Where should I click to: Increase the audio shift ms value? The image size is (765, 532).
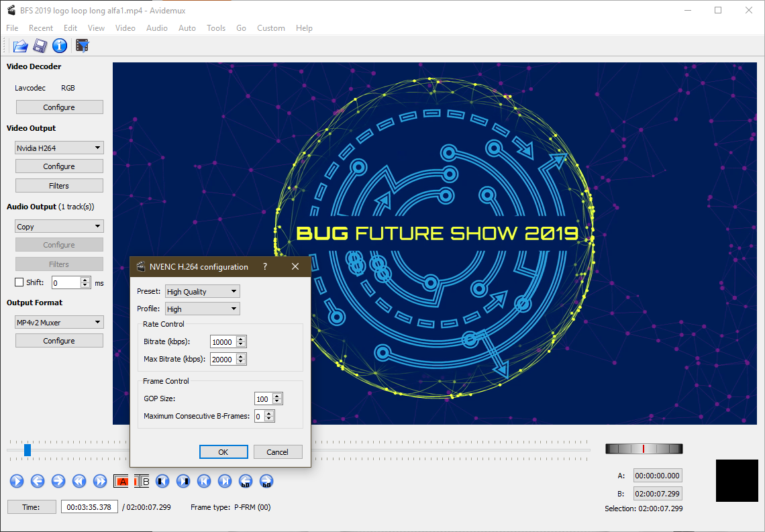pos(85,279)
